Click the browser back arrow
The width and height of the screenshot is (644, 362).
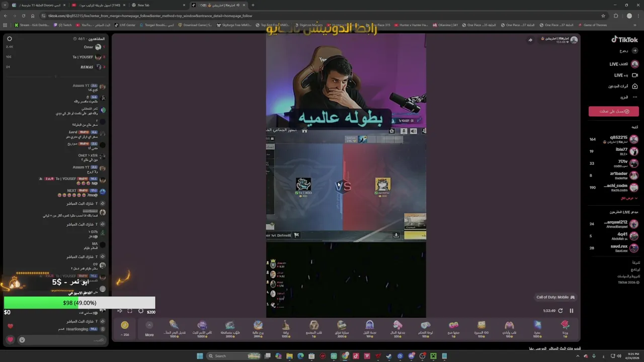click(6, 16)
